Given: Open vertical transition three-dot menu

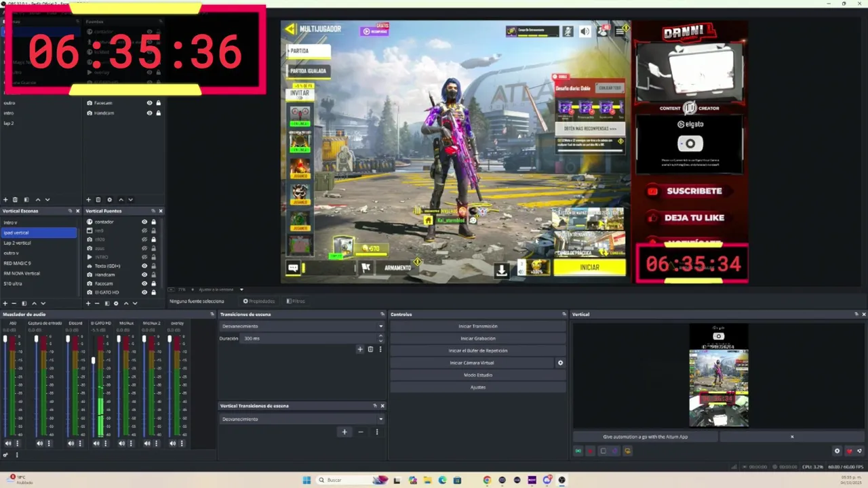Looking at the screenshot, I should point(377,432).
